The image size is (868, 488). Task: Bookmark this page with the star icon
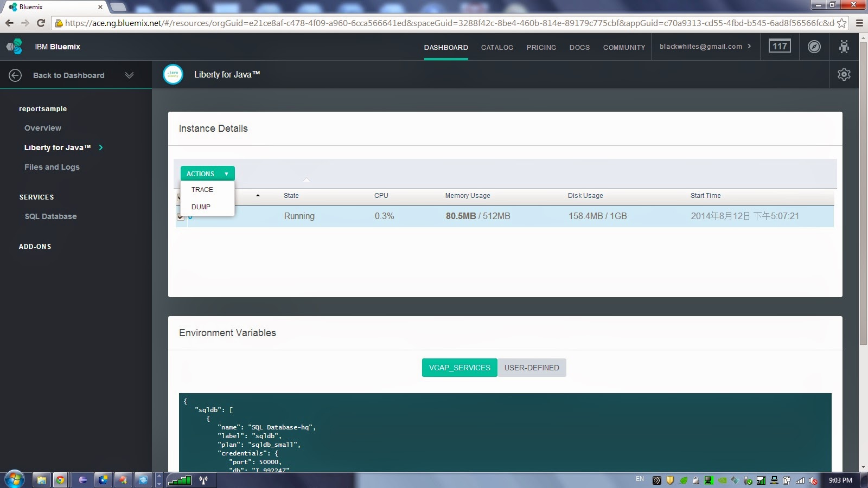tap(841, 23)
